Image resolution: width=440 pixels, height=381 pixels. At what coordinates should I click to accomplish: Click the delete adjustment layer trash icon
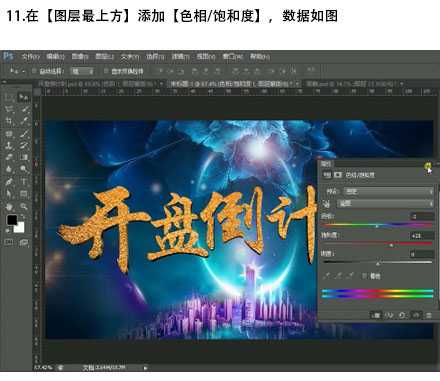coord(429,315)
